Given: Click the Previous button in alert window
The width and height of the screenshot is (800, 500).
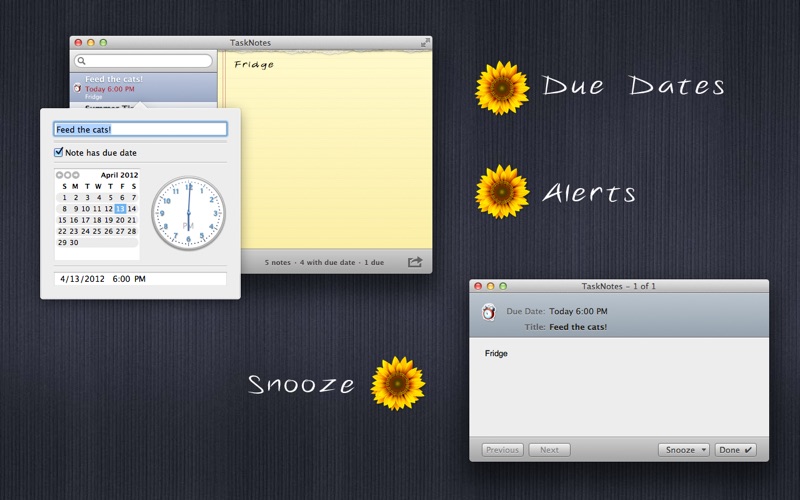Looking at the screenshot, I should tap(503, 449).
